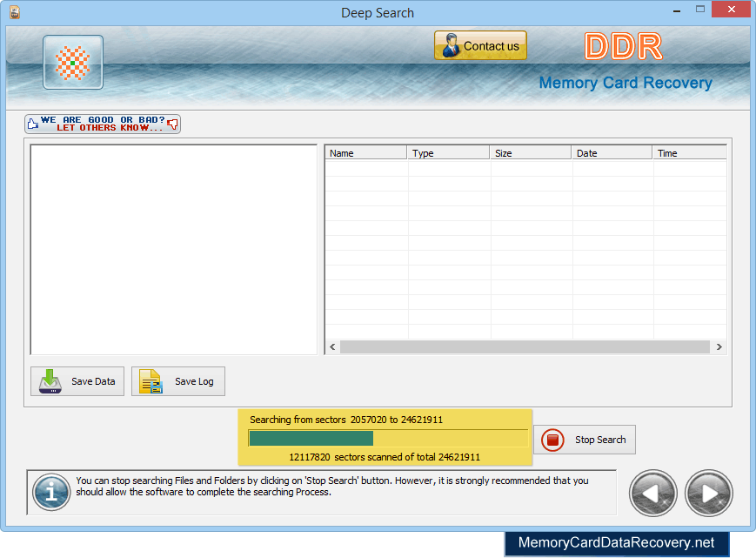Click the 'We are good or bad' feedback banner
Image resolution: width=756 pixels, height=558 pixels.
(103, 124)
